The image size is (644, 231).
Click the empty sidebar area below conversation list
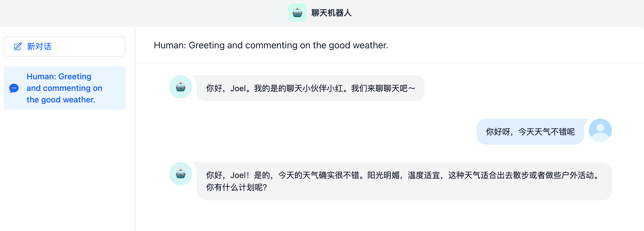[67, 171]
